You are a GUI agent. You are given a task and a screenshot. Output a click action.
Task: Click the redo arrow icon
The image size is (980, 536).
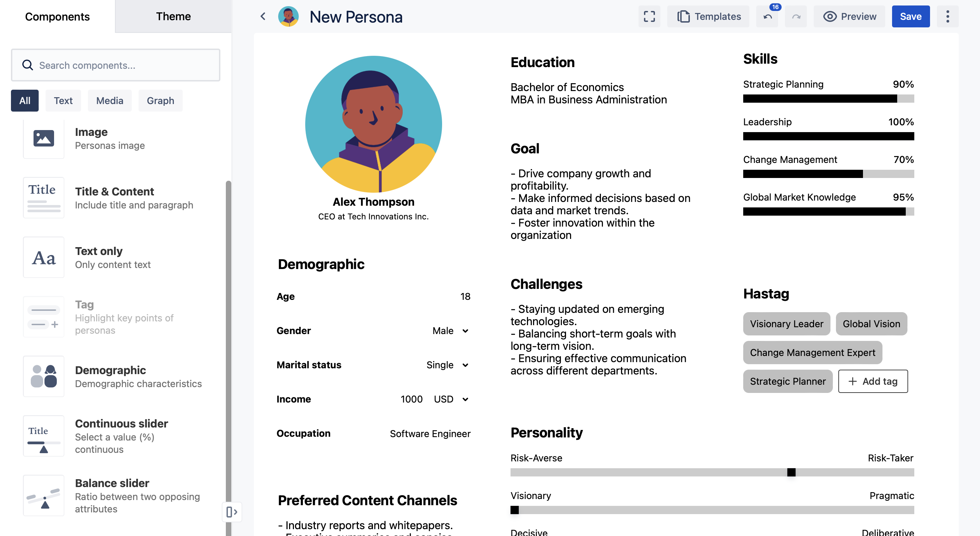pos(796,17)
